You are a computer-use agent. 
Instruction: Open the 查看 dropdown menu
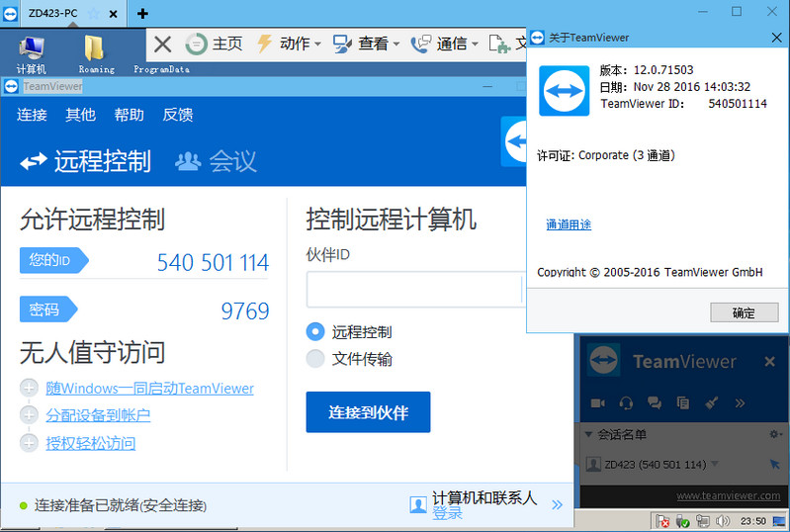coord(366,44)
